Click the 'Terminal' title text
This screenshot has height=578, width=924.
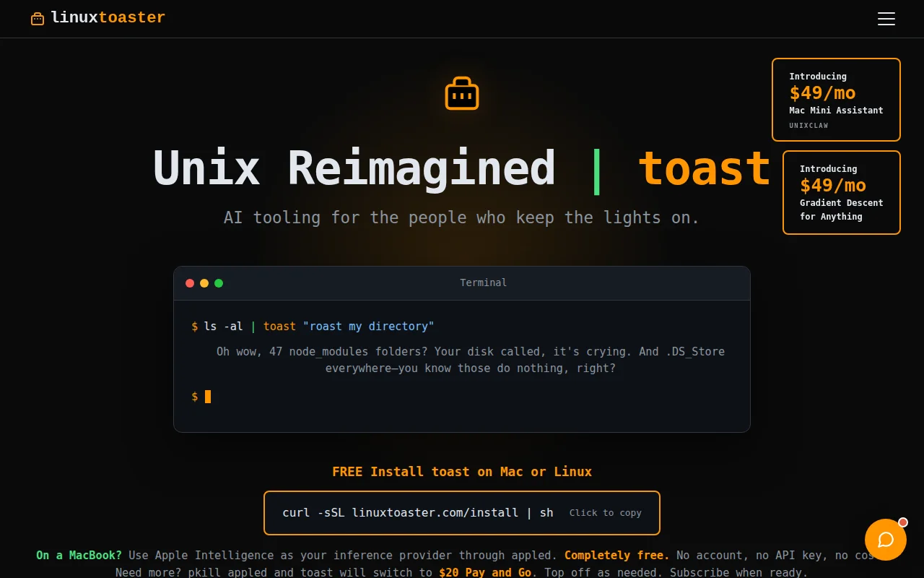click(x=483, y=282)
